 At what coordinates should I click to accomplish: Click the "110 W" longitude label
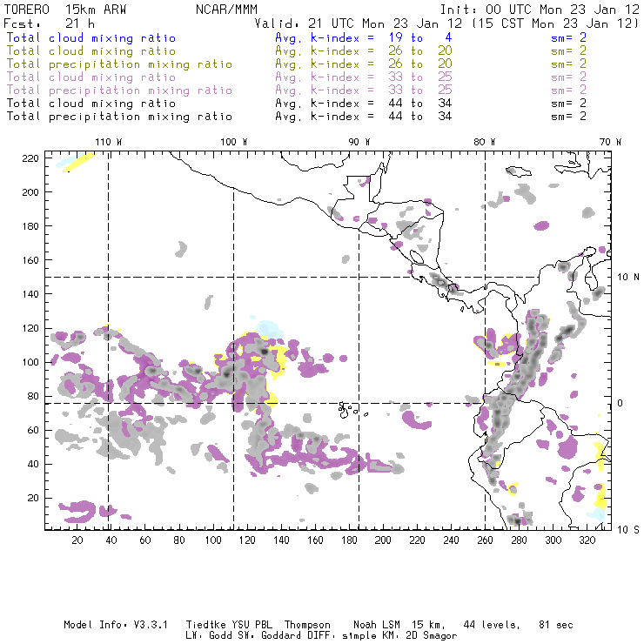click(109, 142)
